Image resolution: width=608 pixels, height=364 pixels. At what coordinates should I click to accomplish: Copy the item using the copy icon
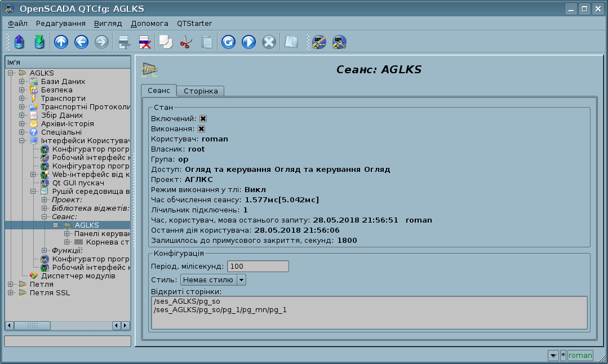point(166,42)
